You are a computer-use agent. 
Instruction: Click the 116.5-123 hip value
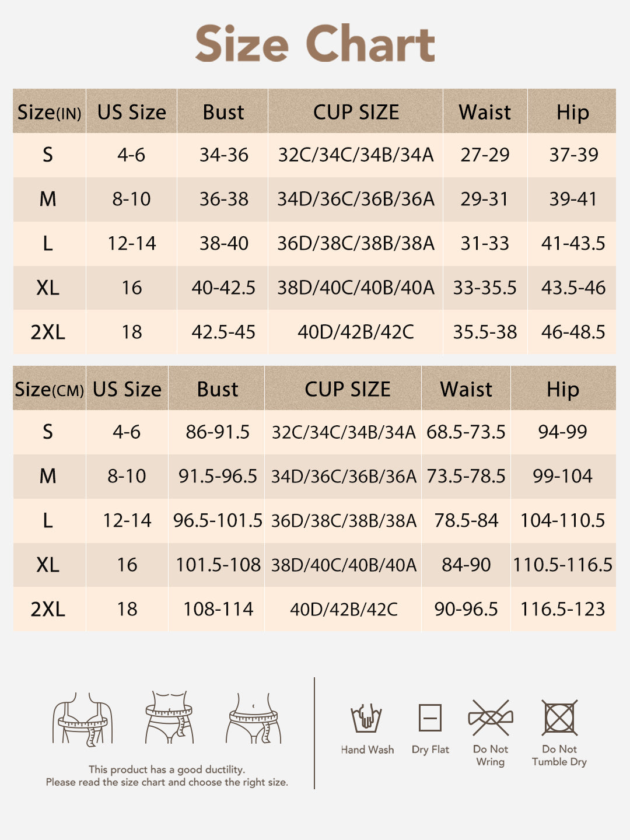coord(562,610)
